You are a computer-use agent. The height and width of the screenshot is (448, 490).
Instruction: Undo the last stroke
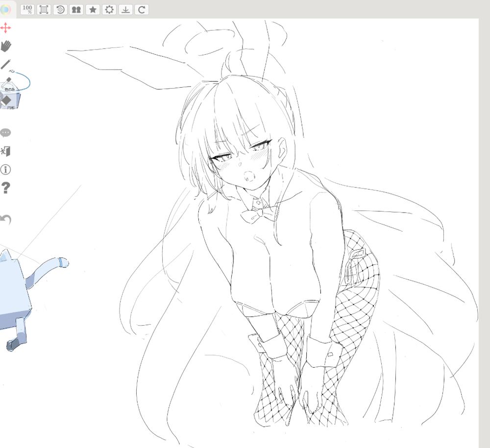pyautogui.click(x=5, y=219)
